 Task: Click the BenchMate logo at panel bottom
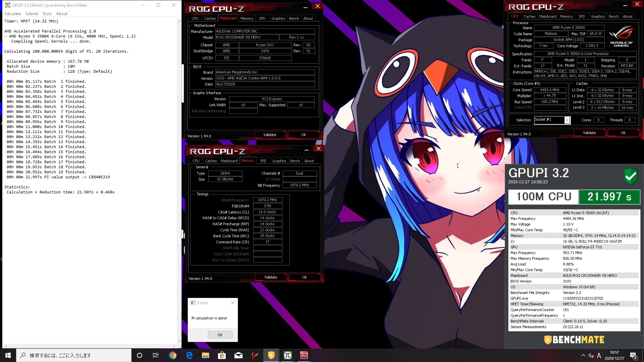pyautogui.click(x=574, y=340)
